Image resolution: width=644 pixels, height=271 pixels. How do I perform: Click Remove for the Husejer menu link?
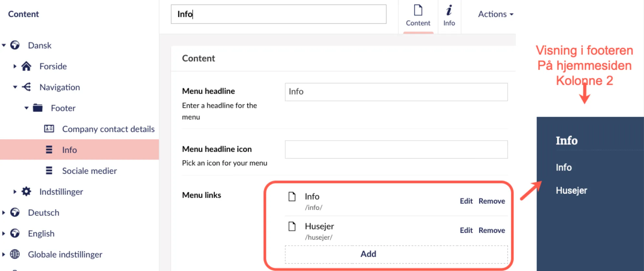point(492,230)
